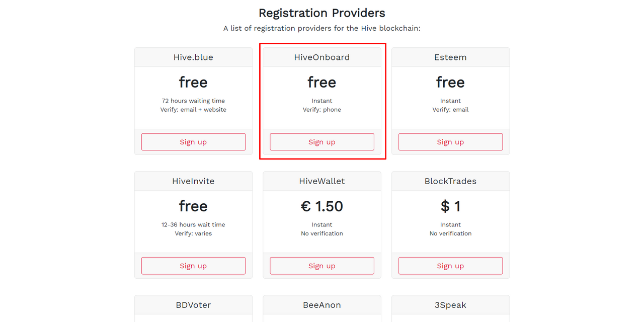The width and height of the screenshot is (644, 322).
Task: Click the BlockTrades provider title
Action: tap(450, 181)
